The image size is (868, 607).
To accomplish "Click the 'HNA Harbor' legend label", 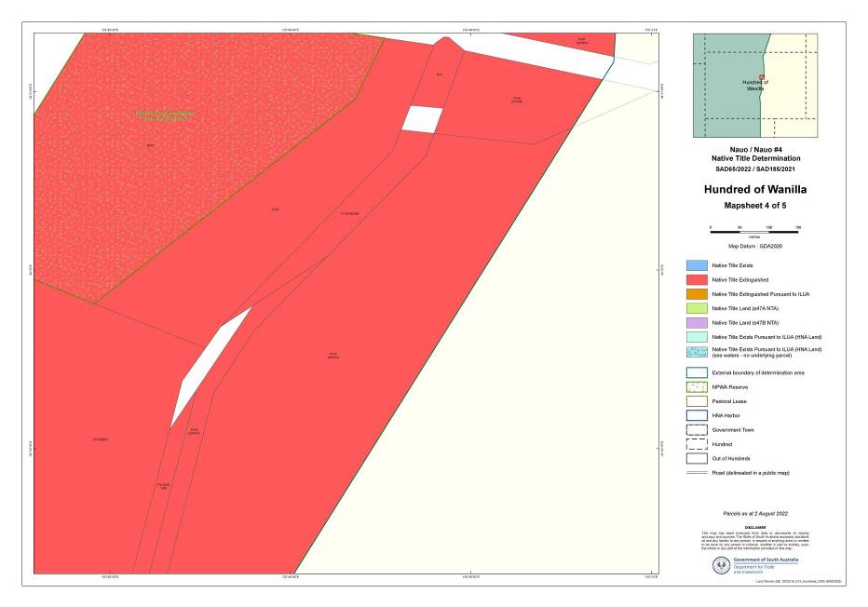I will (x=726, y=415).
